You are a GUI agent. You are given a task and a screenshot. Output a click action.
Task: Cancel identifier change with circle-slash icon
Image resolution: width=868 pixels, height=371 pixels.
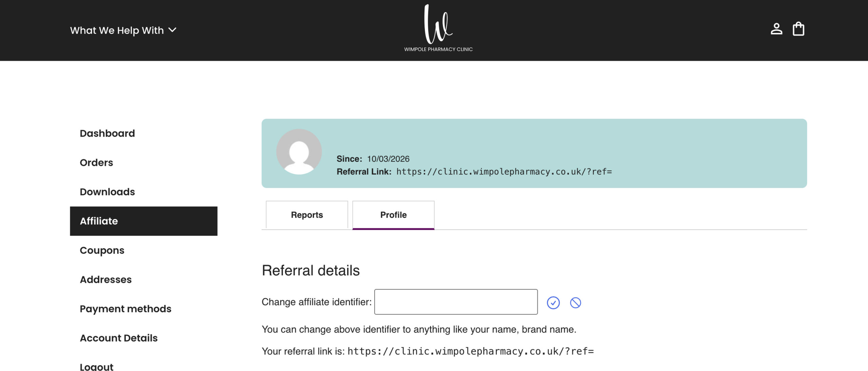[x=575, y=302]
